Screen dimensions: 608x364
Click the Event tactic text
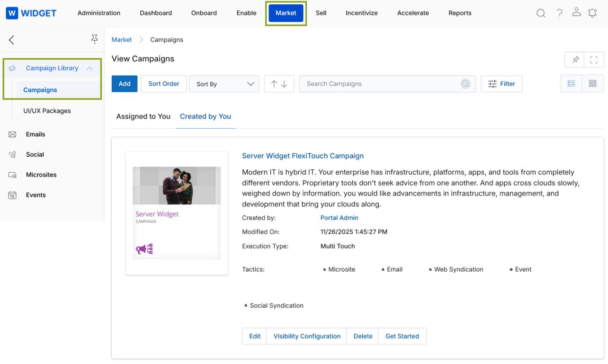523,269
